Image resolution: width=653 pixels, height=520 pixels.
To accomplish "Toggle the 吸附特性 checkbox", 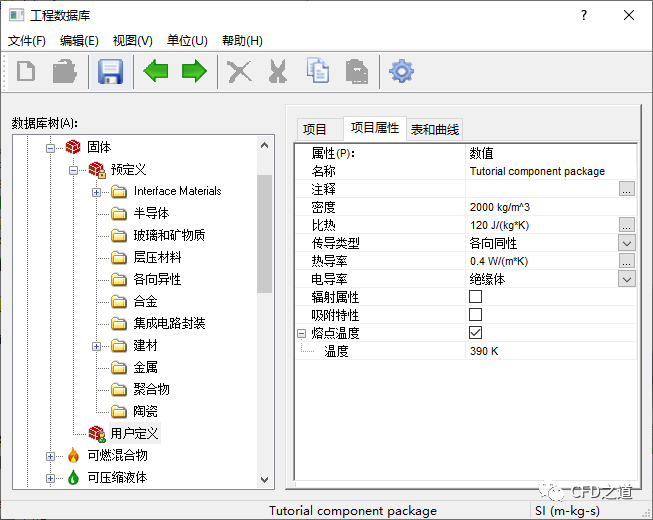I will (475, 315).
